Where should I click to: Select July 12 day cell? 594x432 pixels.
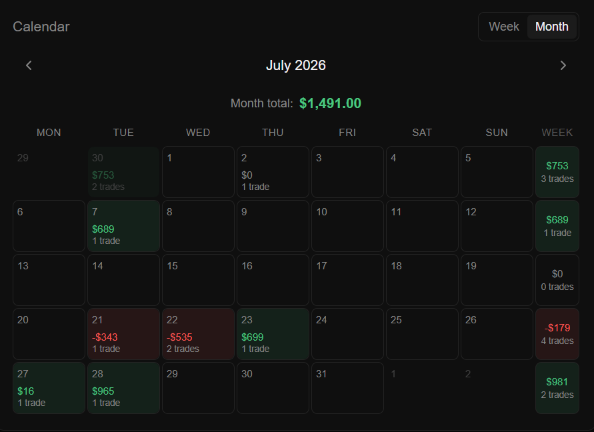[497, 226]
